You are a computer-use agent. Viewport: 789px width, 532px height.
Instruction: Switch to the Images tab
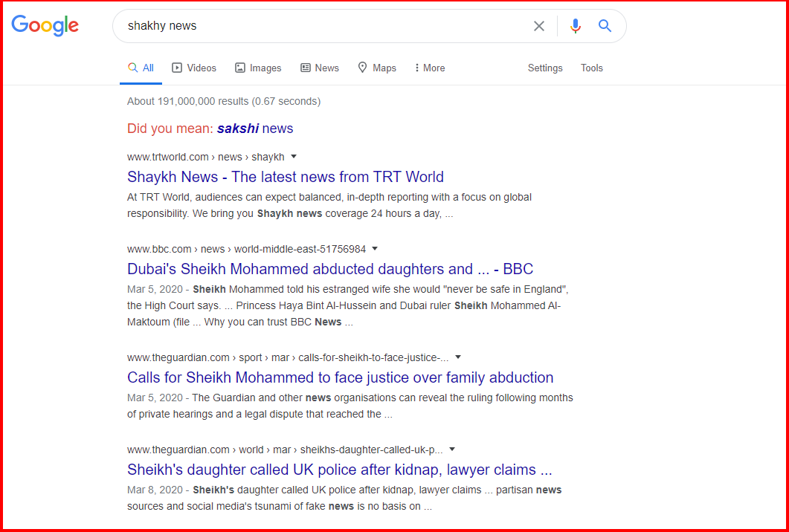pyautogui.click(x=258, y=68)
